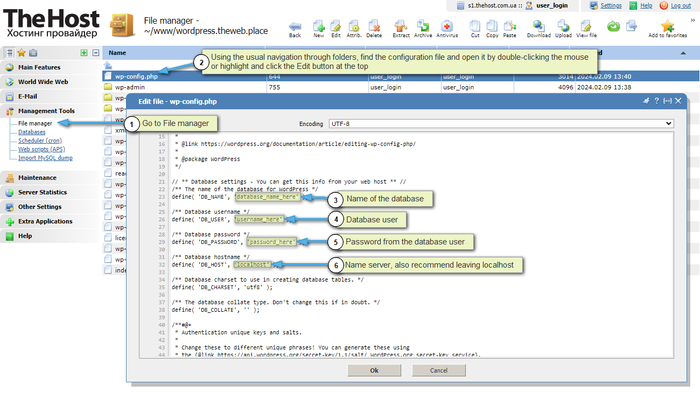700x399 pixels.
Task: Expand the World Wide Web section
Action: pos(51,82)
